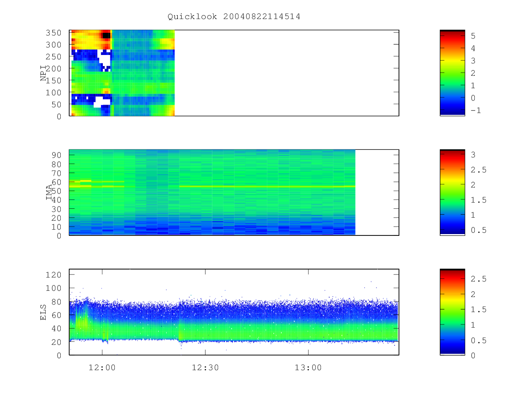Click the 2.5 value on IMA colorbar
Image resolution: width=532 pixels, height=399 pixels.
pyautogui.click(x=478, y=170)
